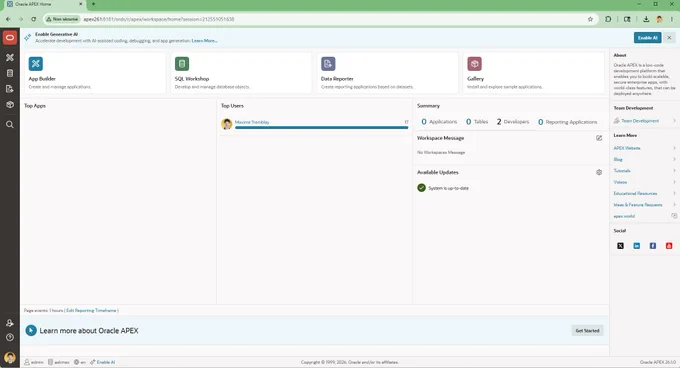Viewport: 680px width, 368px height.
Task: Click the Gallery card icon
Action: [x=474, y=64]
